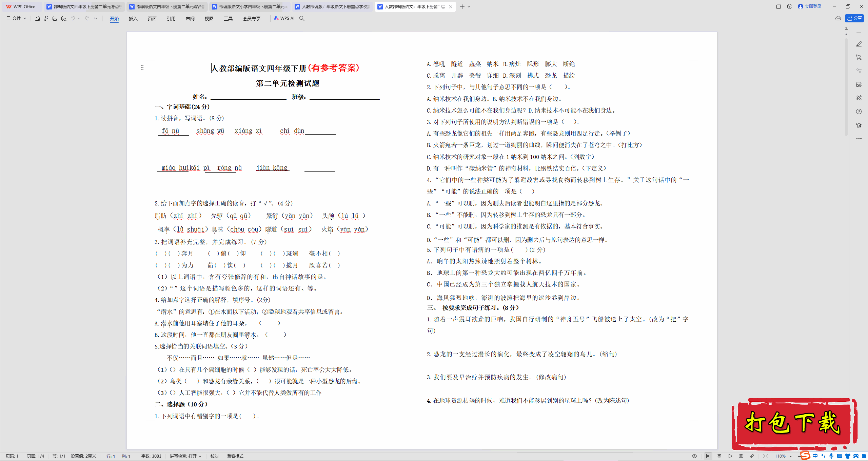Click the sidebar settings sliders icon
The width and height of the screenshot is (868, 461).
(x=859, y=71)
